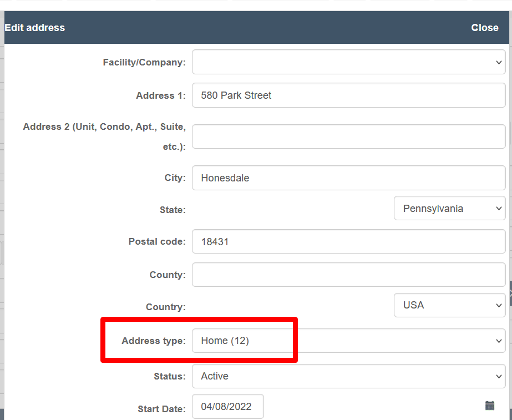Image resolution: width=512 pixels, height=420 pixels.
Task: Focus the empty Address 2 unit field
Action: pyautogui.click(x=349, y=136)
